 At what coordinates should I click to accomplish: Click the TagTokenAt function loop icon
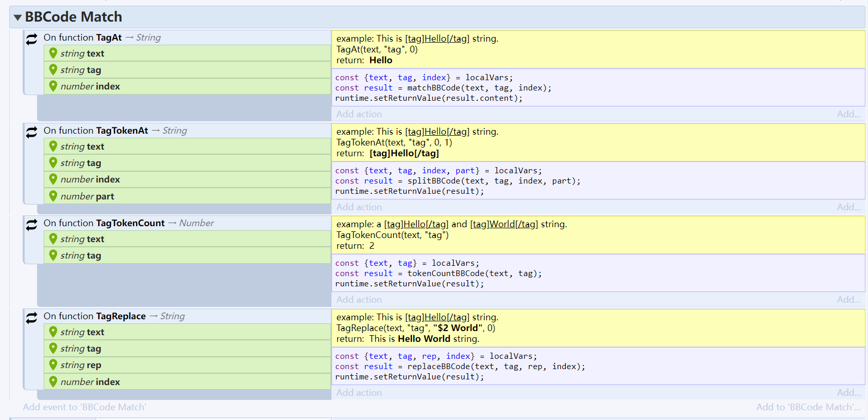32,132
